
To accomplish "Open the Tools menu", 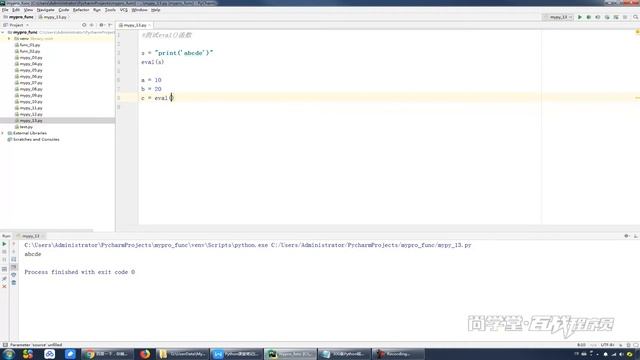I will [x=110, y=10].
